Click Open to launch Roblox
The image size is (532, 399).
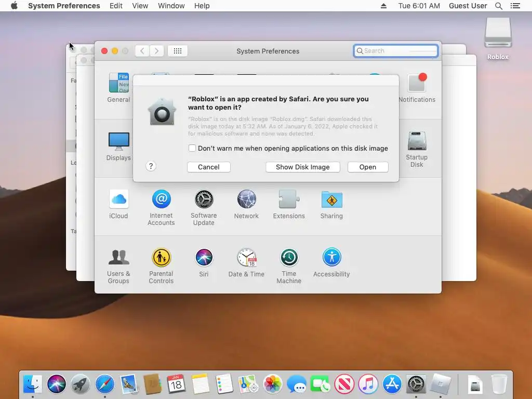(x=368, y=167)
